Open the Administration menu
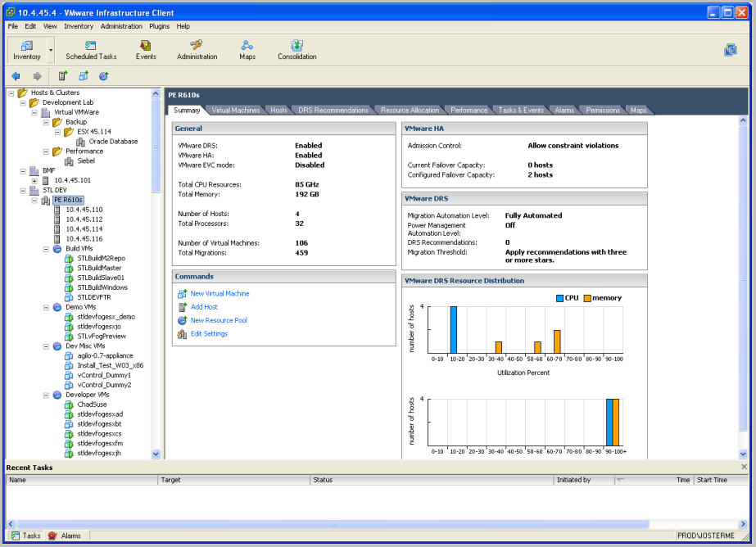Viewport: 756px width, 547px height. click(121, 26)
